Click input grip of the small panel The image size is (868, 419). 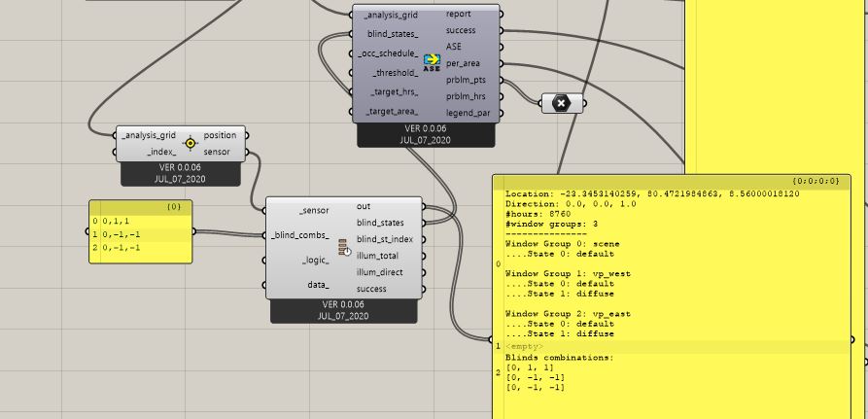(x=87, y=231)
